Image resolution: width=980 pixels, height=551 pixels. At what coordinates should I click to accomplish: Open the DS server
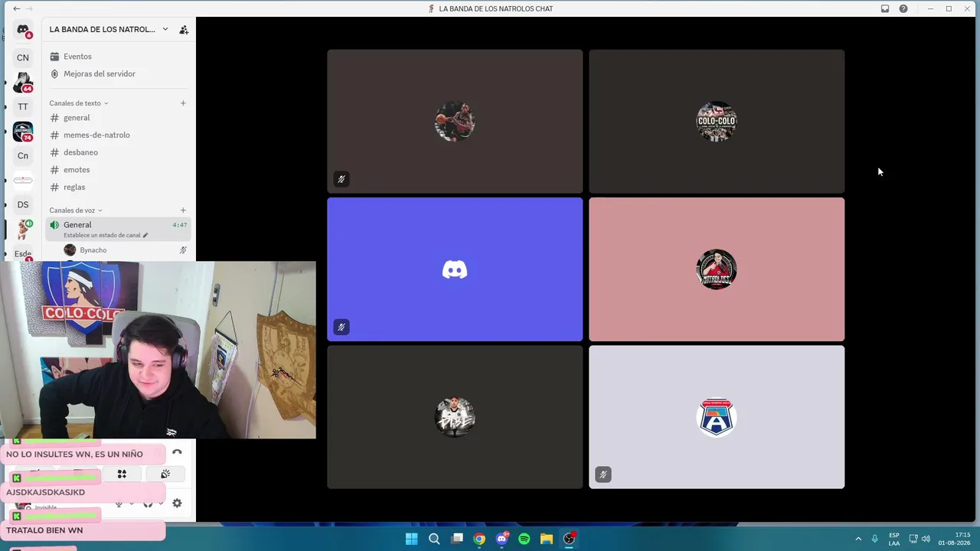[x=23, y=204]
